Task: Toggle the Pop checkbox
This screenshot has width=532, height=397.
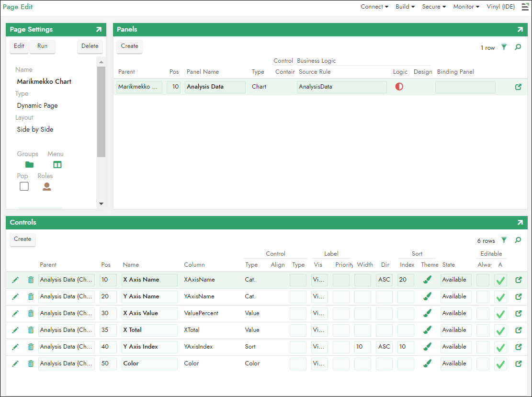Action: 24,186
